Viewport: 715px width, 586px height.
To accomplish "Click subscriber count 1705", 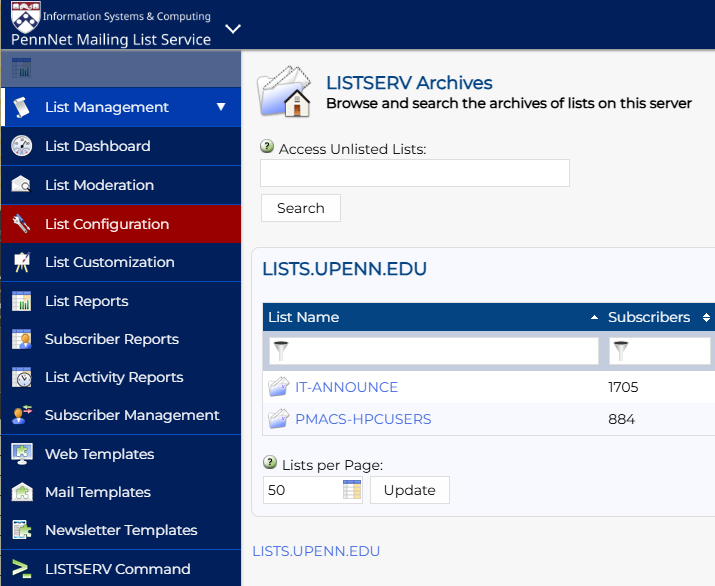I will pos(623,387).
